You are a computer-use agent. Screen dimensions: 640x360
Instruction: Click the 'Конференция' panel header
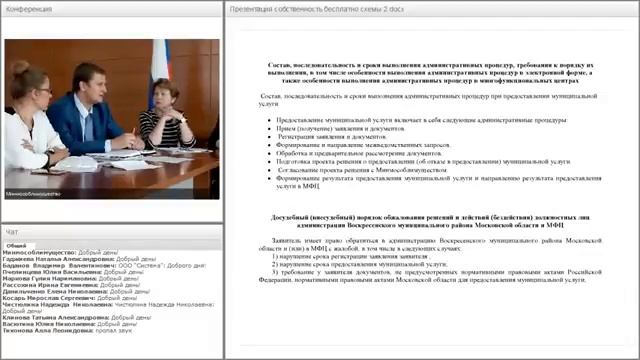pos(112,9)
